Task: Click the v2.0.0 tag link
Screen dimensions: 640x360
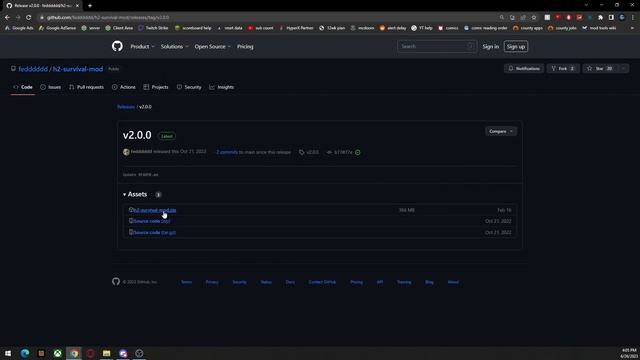Action: click(x=309, y=152)
